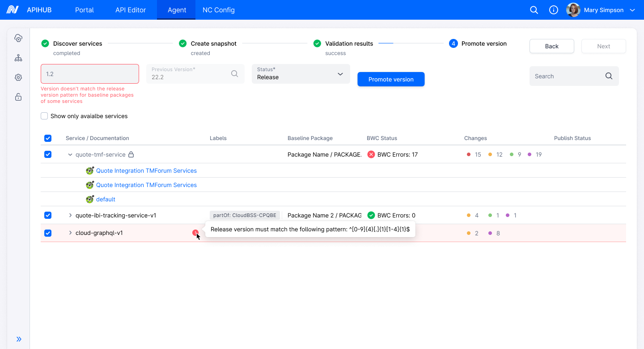This screenshot has width=644, height=349.
Task: Open the search icon in the top bar
Action: point(534,10)
